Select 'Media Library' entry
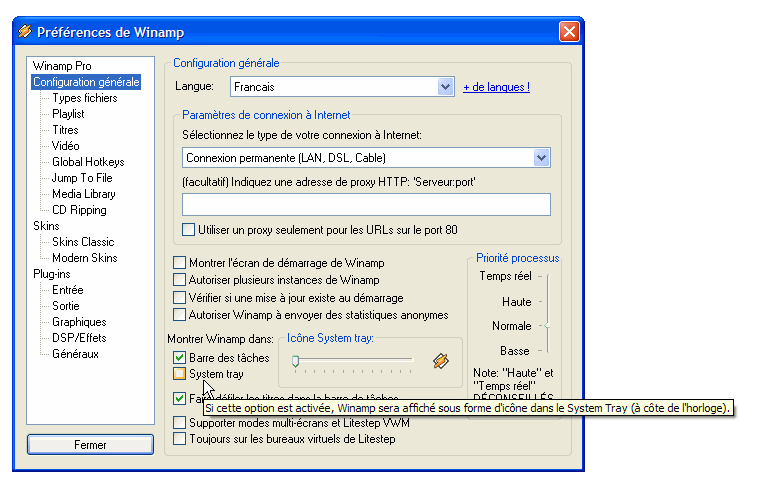 (x=84, y=193)
